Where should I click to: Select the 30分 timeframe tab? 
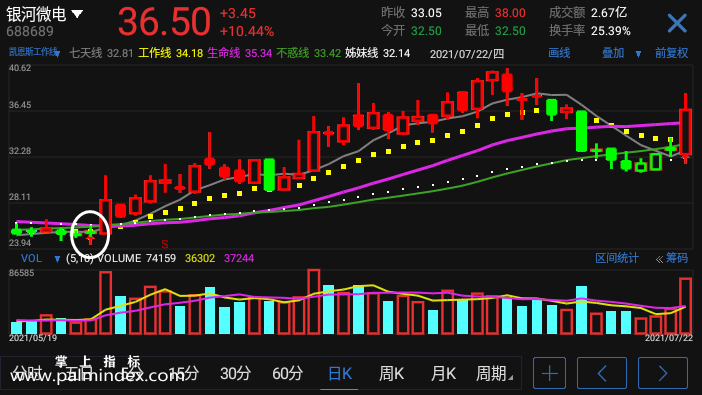235,373
